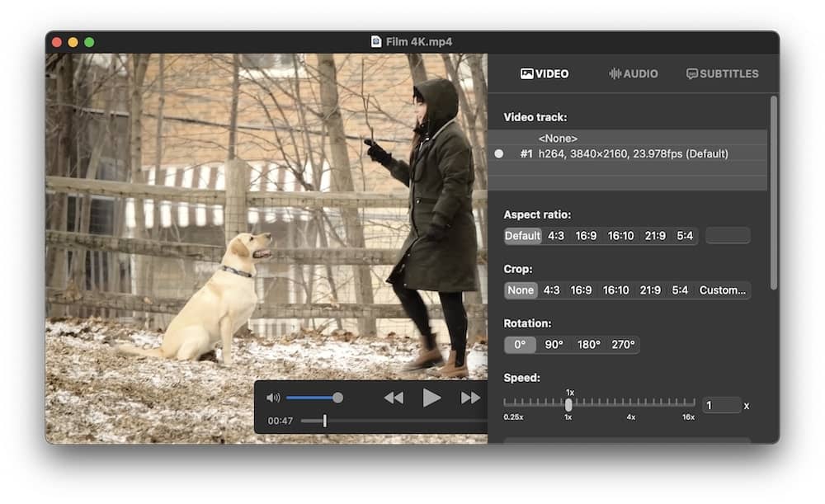Set aspect ratio to 21:9
This screenshot has height=504, width=825.
pyautogui.click(x=655, y=236)
